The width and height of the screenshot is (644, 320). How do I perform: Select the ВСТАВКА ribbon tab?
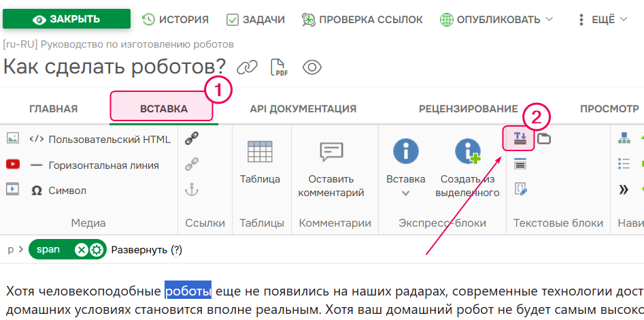pyautogui.click(x=163, y=109)
